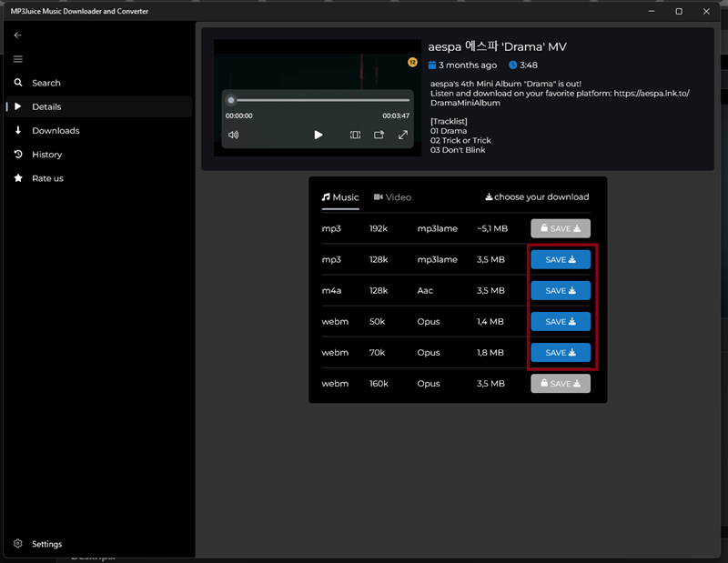The width and height of the screenshot is (728, 563).
Task: Open Search from the sidebar
Action: (x=99, y=83)
